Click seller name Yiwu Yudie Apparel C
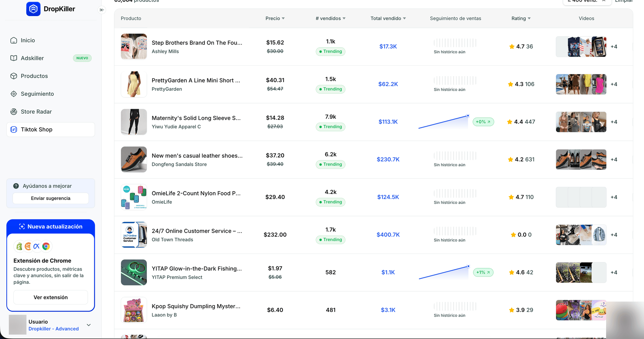The image size is (644, 339). pyautogui.click(x=176, y=127)
